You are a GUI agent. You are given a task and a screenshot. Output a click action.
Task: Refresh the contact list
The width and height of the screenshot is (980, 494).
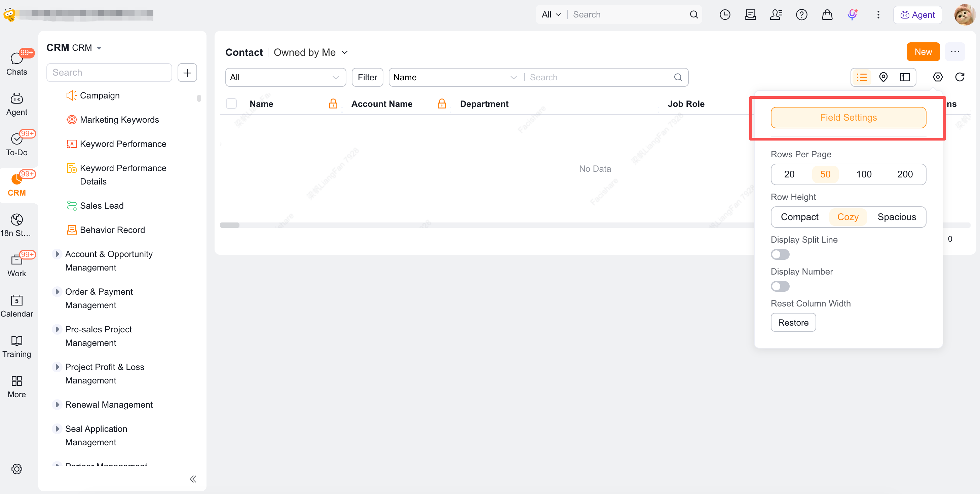[x=959, y=77]
